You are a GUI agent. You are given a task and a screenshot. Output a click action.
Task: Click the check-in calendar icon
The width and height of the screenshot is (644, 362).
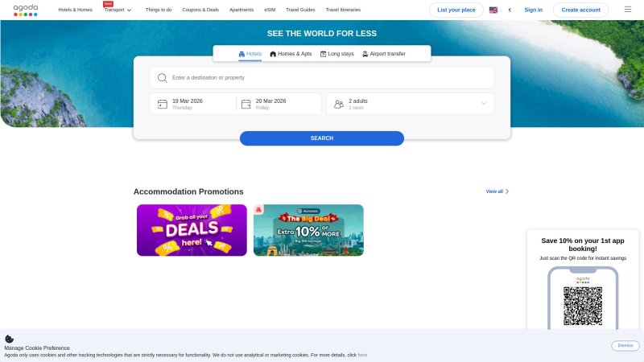tap(162, 104)
